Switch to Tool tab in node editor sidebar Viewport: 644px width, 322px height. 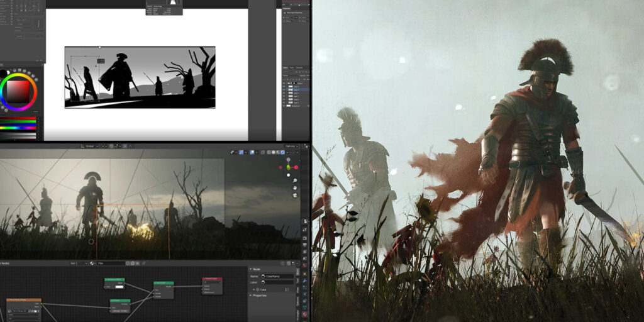tap(297, 280)
